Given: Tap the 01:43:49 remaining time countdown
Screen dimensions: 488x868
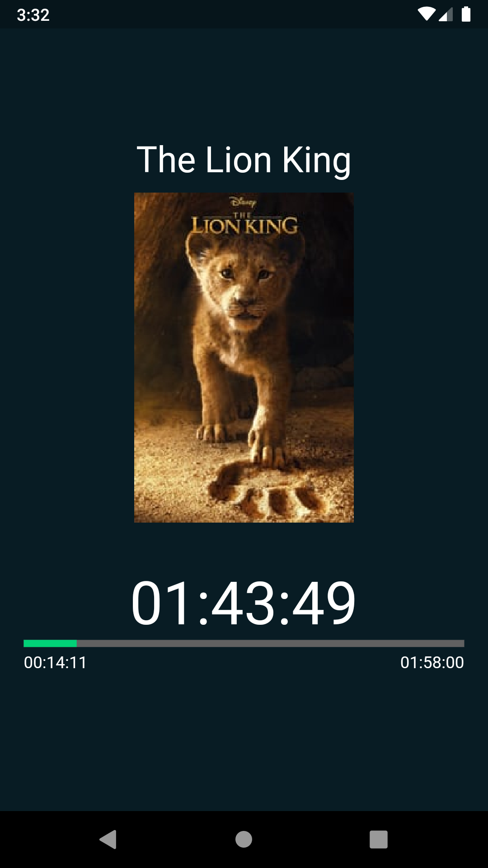Looking at the screenshot, I should point(244,603).
